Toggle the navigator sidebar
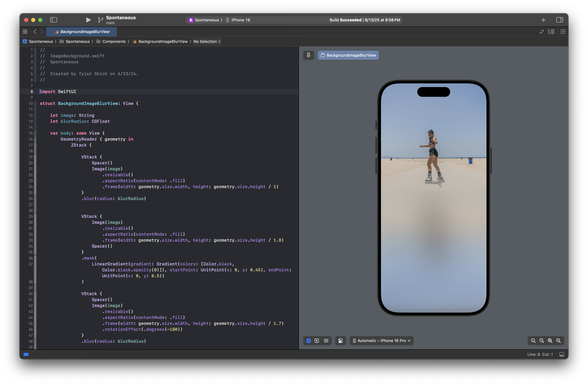 (x=54, y=20)
